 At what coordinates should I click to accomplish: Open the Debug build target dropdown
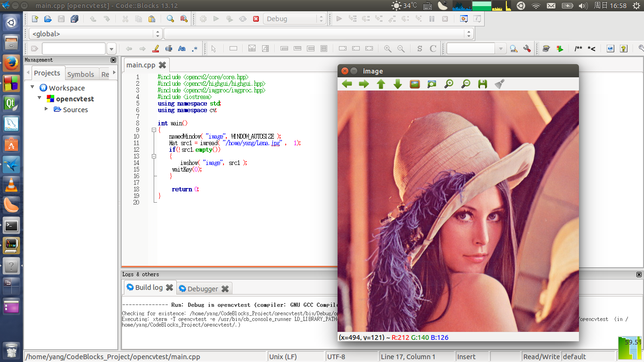click(295, 19)
